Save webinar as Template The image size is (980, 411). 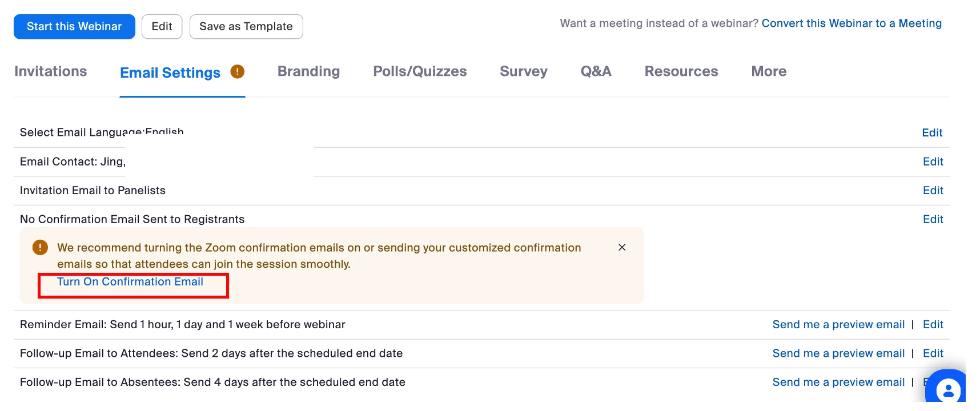pos(246,27)
